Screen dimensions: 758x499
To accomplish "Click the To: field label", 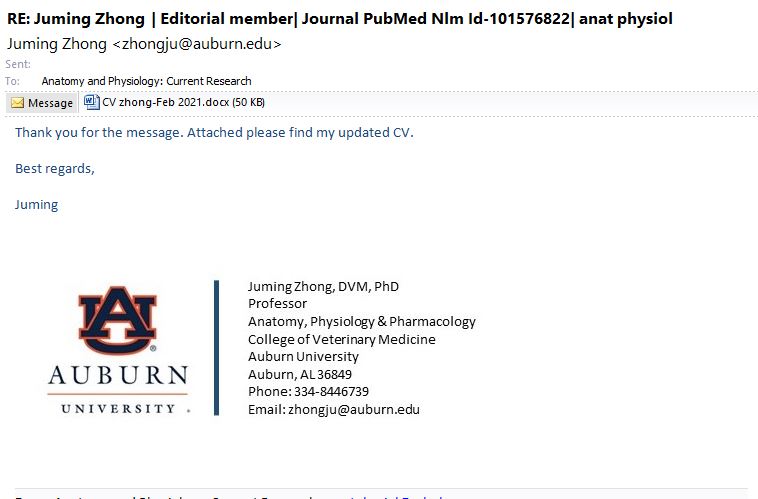I will pyautogui.click(x=12, y=81).
